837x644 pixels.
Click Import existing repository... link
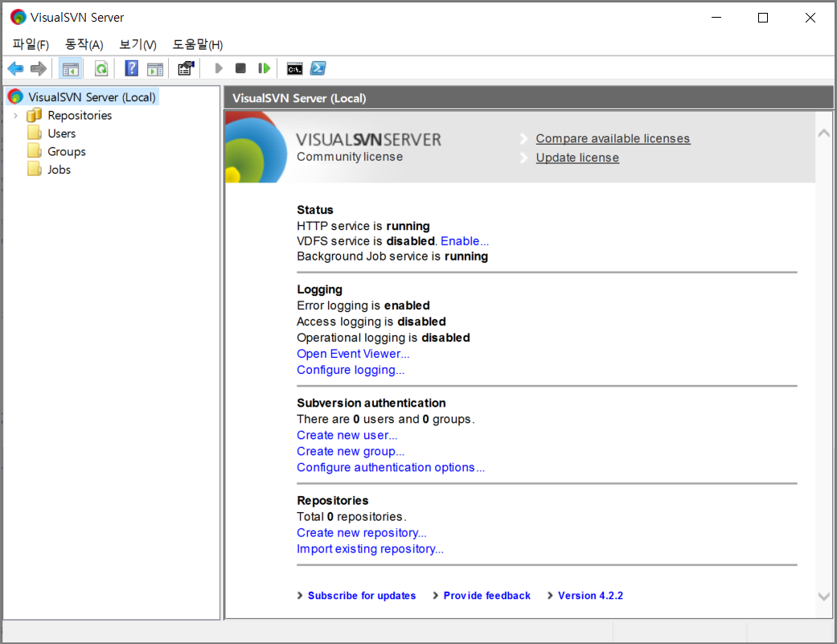point(370,549)
